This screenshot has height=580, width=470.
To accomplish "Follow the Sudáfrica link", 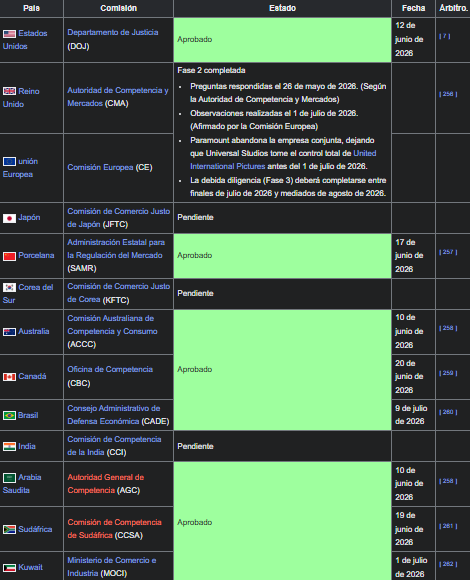I will pos(35,529).
